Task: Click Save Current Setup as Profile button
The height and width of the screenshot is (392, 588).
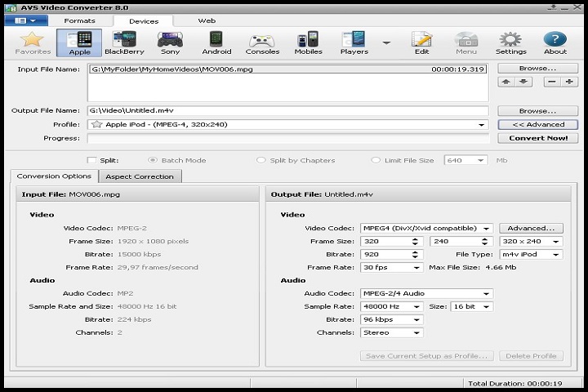Action: 427,356
